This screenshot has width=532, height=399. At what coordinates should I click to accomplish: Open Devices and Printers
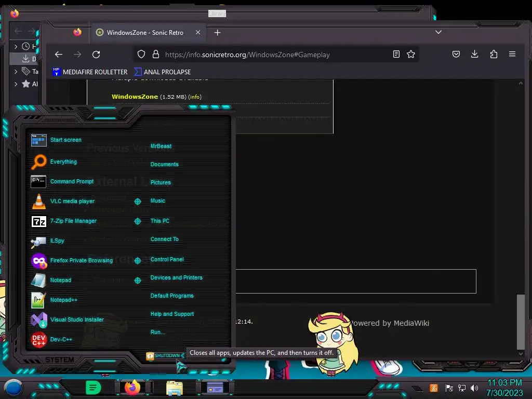coord(177,277)
